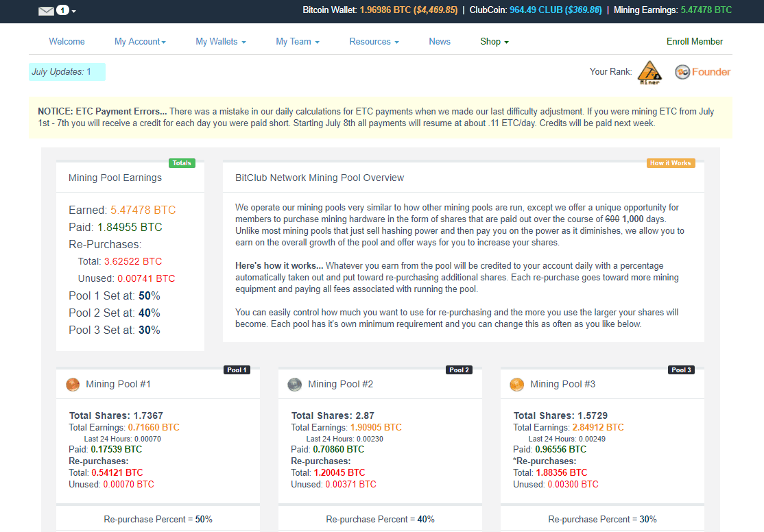Click Last 24 Hours 0.00070 in Pool 1
This screenshot has width=764, height=532.
122,439
